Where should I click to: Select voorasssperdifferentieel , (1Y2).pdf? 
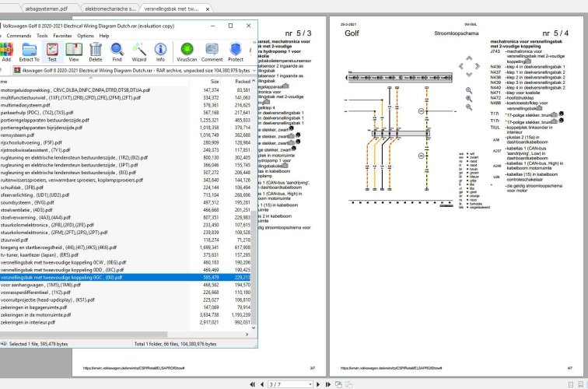[126, 293]
